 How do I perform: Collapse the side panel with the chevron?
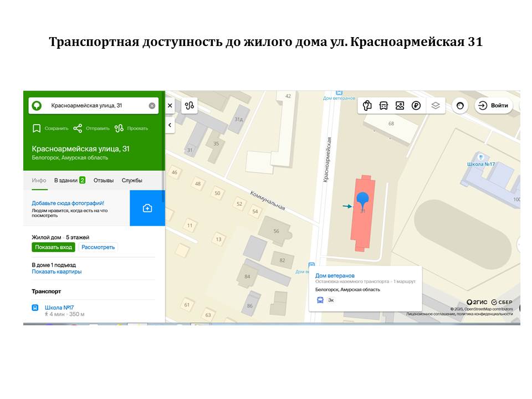click(170, 126)
